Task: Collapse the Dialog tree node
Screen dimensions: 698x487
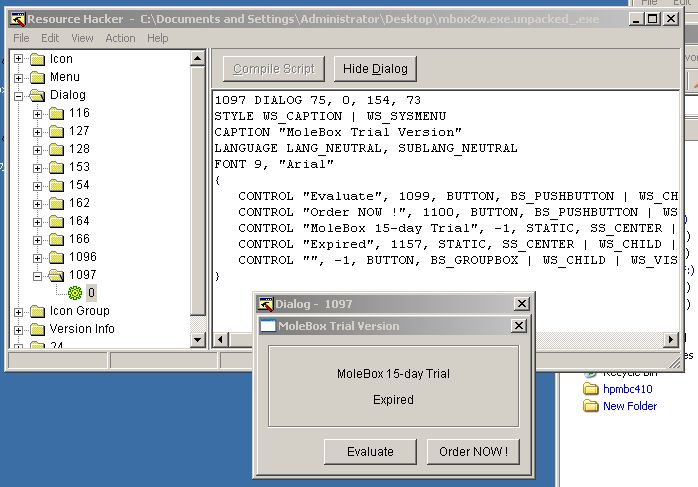Action: 18,96
